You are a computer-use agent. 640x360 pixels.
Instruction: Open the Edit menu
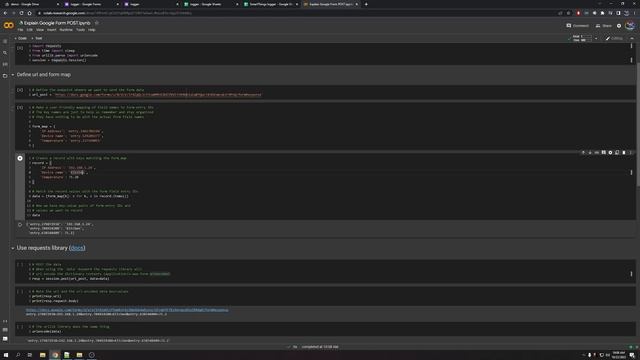click(29, 30)
